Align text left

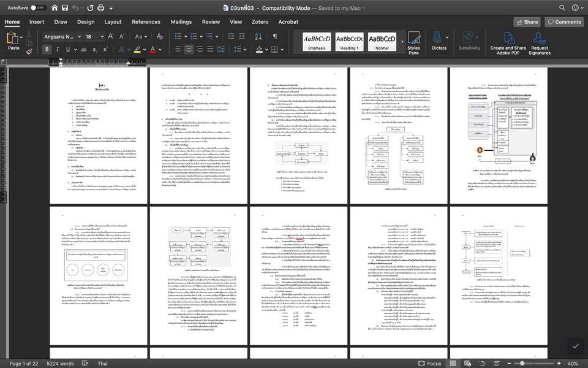click(178, 49)
